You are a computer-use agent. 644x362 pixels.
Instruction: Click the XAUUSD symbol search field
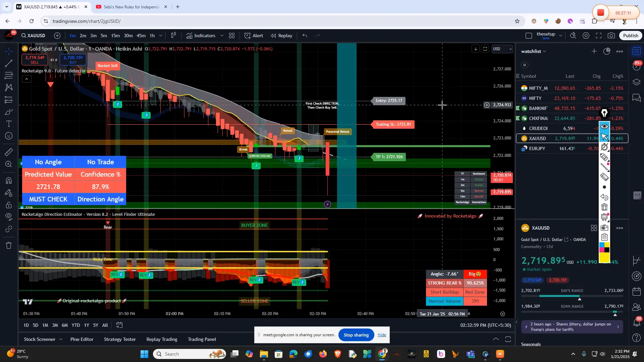click(33, 36)
